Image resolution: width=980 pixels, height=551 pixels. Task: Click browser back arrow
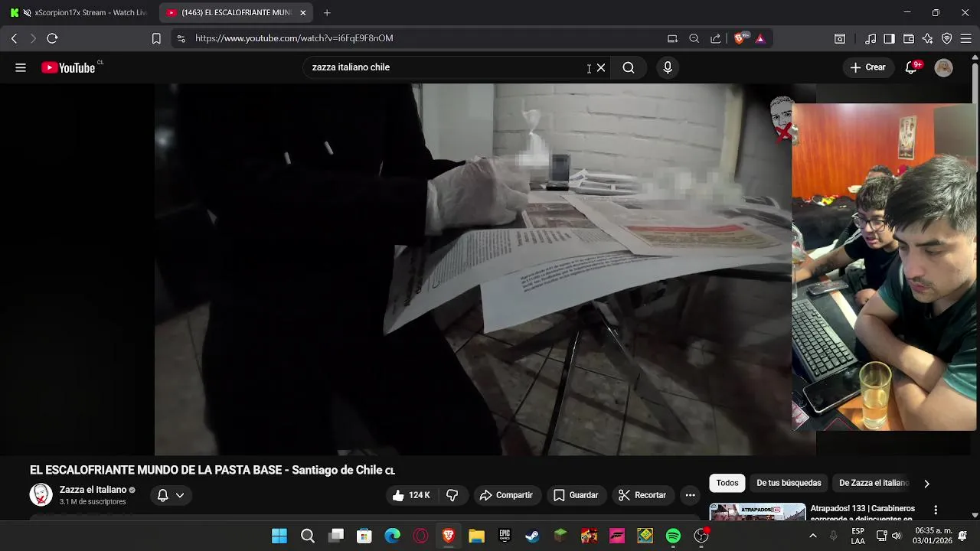[14, 38]
